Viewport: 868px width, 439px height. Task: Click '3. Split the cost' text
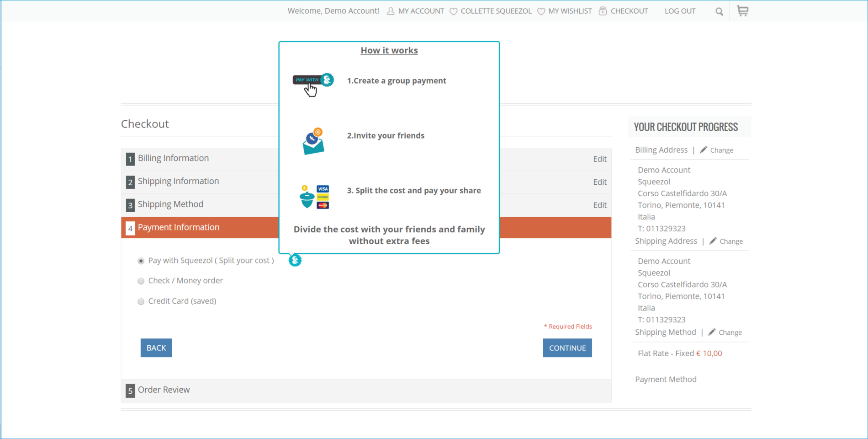[x=414, y=190]
